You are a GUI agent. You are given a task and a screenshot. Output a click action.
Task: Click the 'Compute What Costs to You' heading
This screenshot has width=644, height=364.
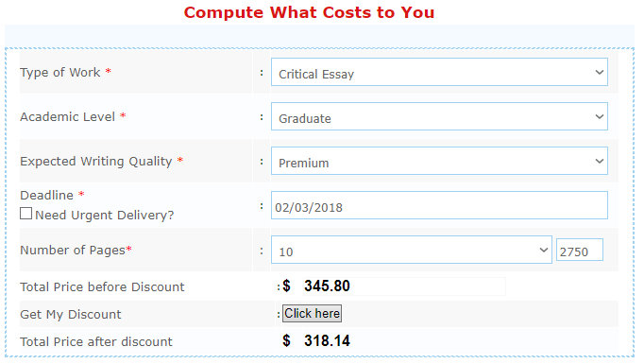pyautogui.click(x=309, y=12)
